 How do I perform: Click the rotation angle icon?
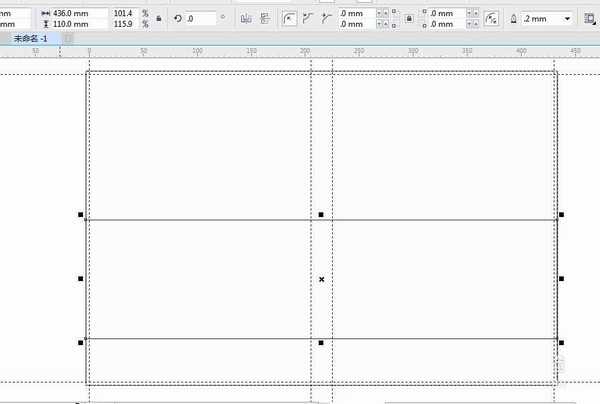point(177,18)
